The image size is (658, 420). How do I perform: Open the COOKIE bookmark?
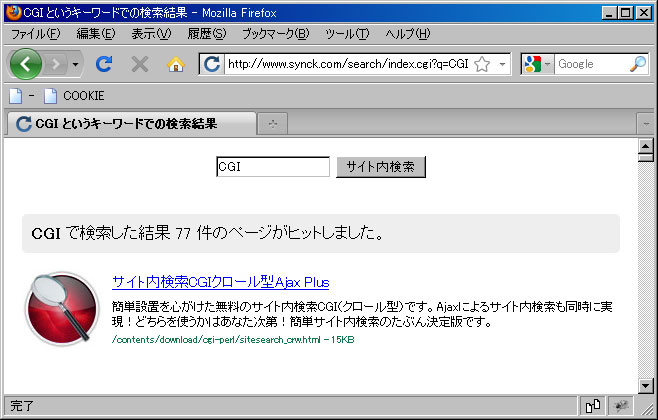tap(74, 96)
